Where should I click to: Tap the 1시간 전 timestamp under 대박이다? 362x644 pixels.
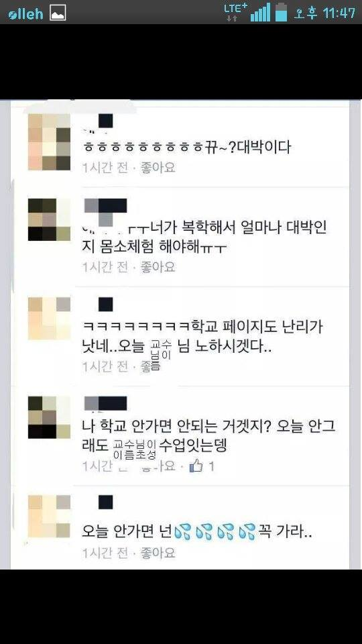click(105, 168)
